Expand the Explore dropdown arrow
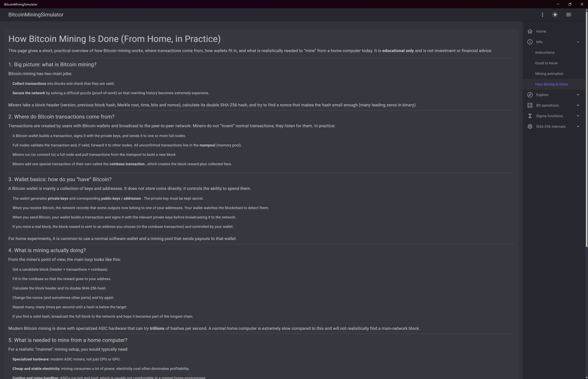 point(578,95)
